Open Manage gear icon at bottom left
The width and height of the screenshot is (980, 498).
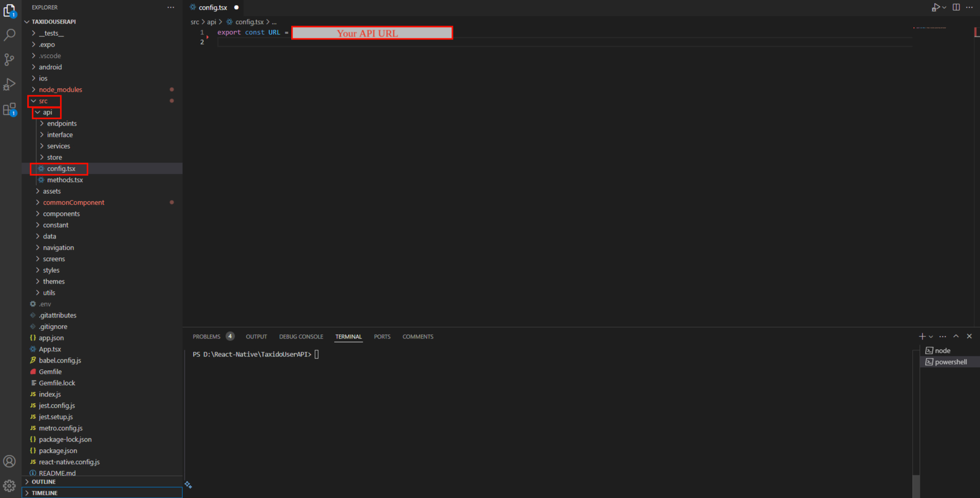(x=9, y=485)
